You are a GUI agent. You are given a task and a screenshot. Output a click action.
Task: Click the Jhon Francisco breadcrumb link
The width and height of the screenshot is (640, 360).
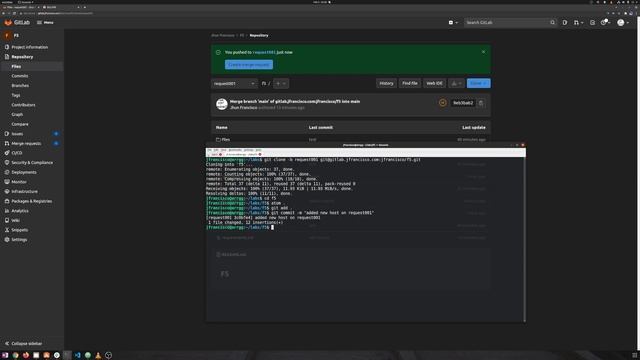pyautogui.click(x=223, y=36)
